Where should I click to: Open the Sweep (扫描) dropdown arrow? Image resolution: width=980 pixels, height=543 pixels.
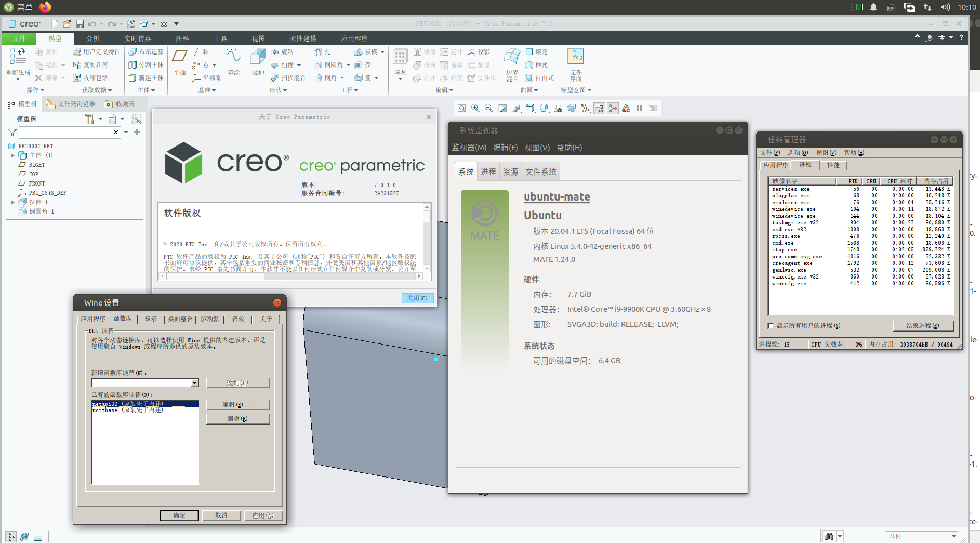click(x=299, y=65)
